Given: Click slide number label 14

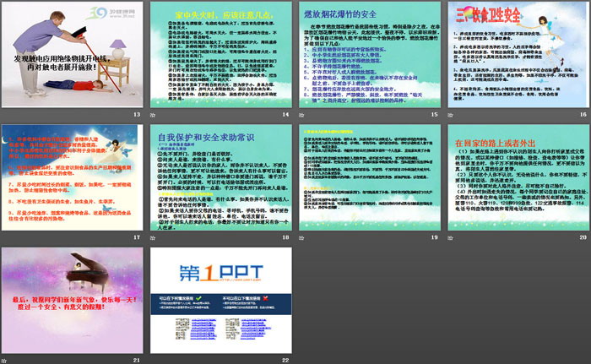Looking at the screenshot, I should click(x=285, y=114).
